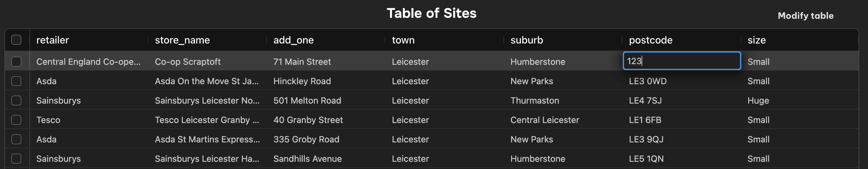This screenshot has width=868, height=169.
Task: Click the Modify table button
Action: coord(805,16)
